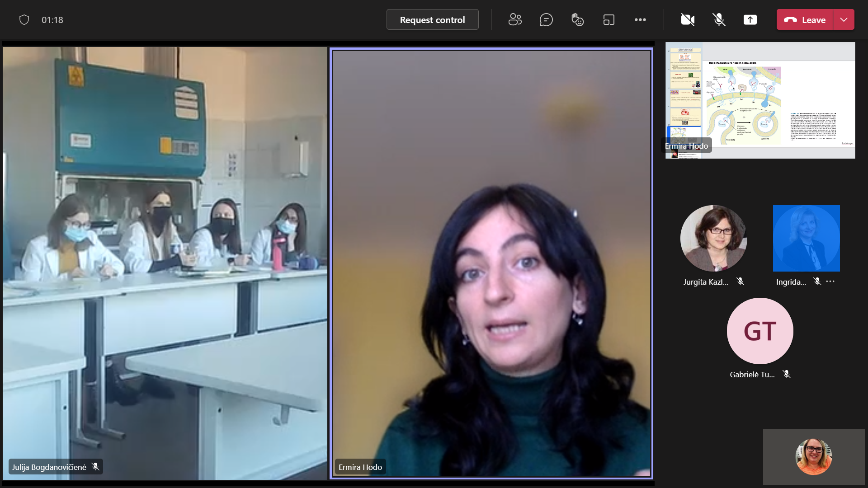This screenshot has width=868, height=488.
Task: Click Julija Bogdanovičienė's muted mic icon
Action: pyautogui.click(x=95, y=466)
